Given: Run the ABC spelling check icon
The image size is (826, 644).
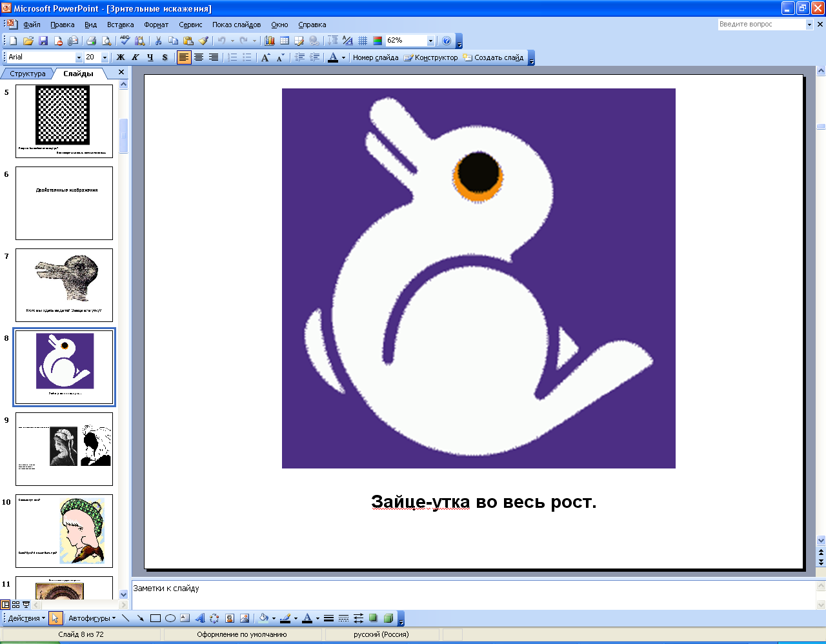Looking at the screenshot, I should tap(125, 41).
